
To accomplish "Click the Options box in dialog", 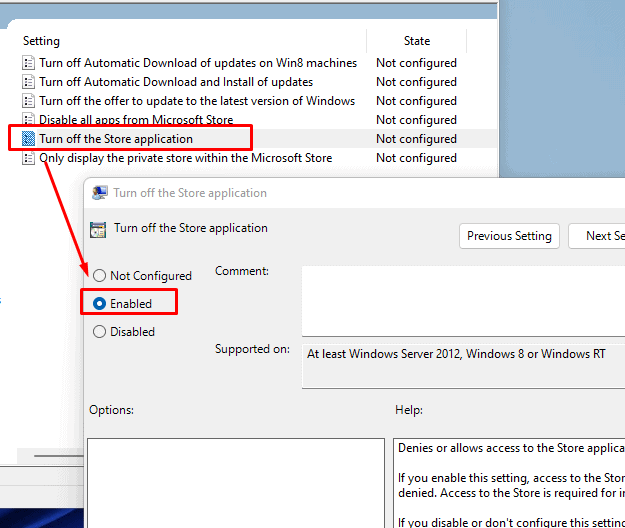I will tap(236, 483).
